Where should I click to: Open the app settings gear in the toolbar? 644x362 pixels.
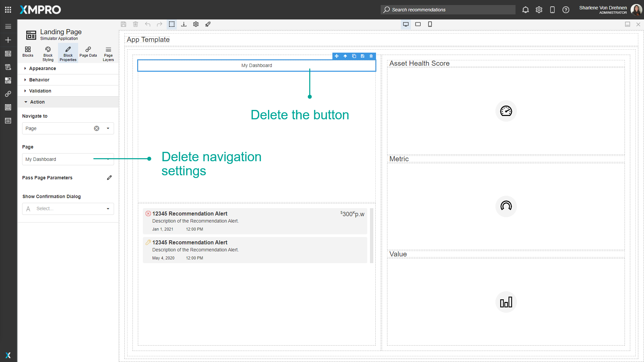click(x=196, y=24)
